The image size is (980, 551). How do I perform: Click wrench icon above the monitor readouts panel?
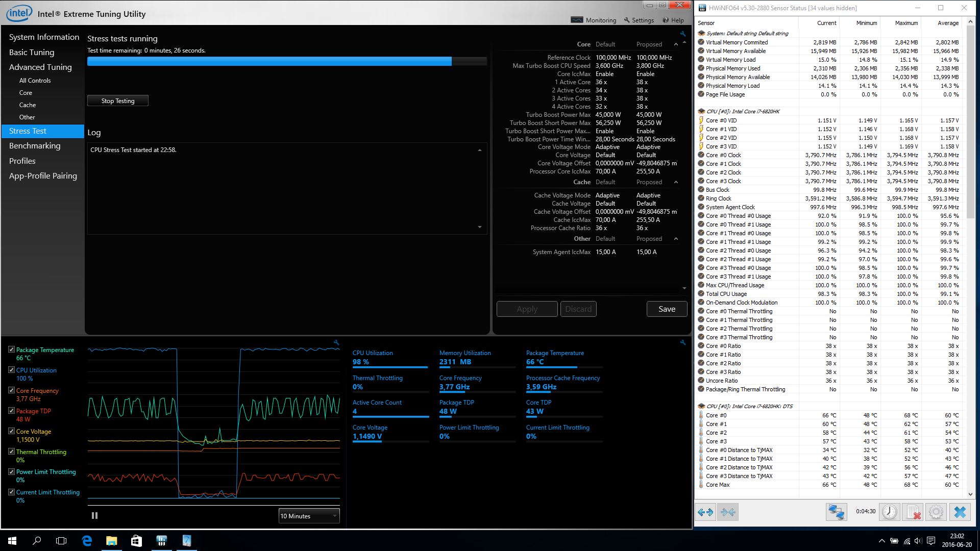point(683,343)
